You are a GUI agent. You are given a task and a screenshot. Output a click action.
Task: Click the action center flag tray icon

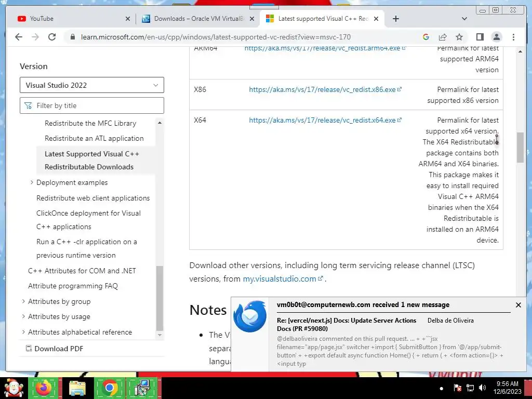click(457, 388)
